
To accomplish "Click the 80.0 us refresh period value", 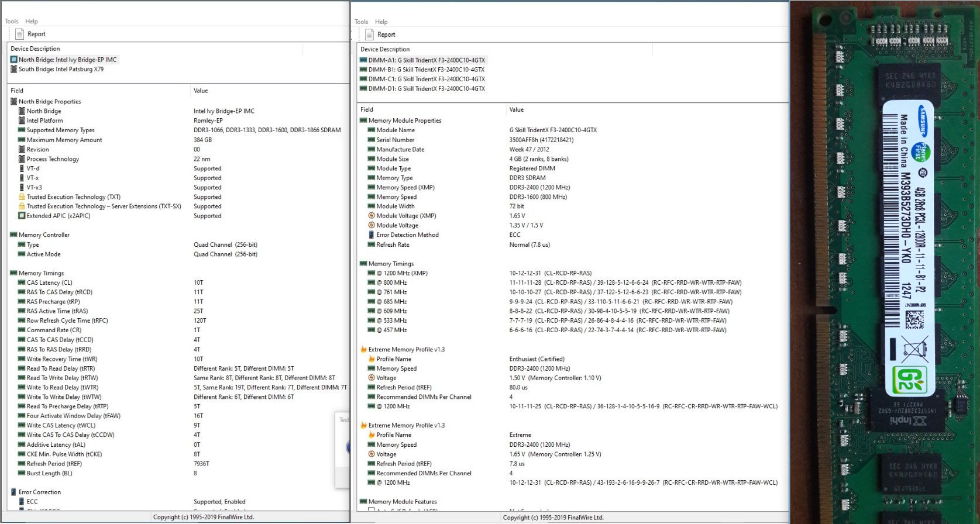I will pos(518,387).
